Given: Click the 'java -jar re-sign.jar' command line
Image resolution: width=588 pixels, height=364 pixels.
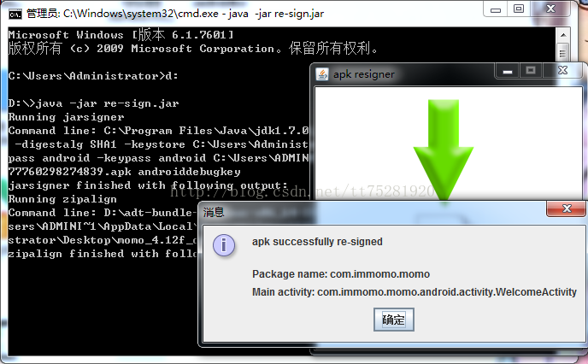Looking at the screenshot, I should (x=93, y=103).
